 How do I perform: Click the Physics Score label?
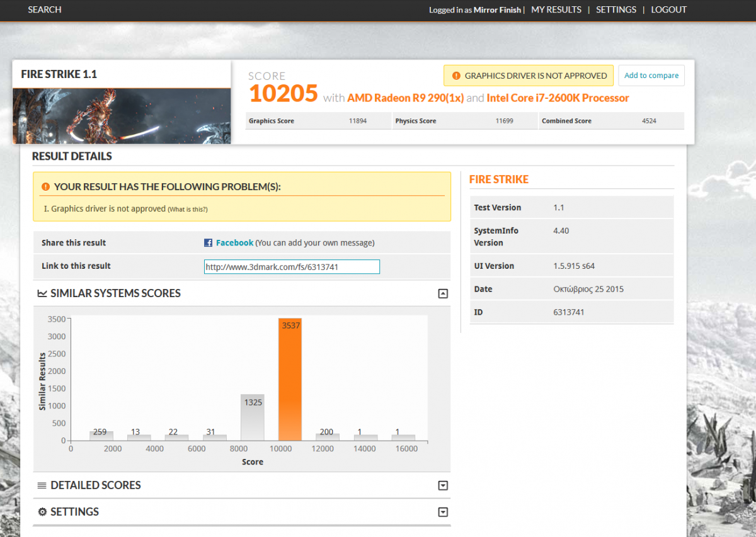(416, 121)
